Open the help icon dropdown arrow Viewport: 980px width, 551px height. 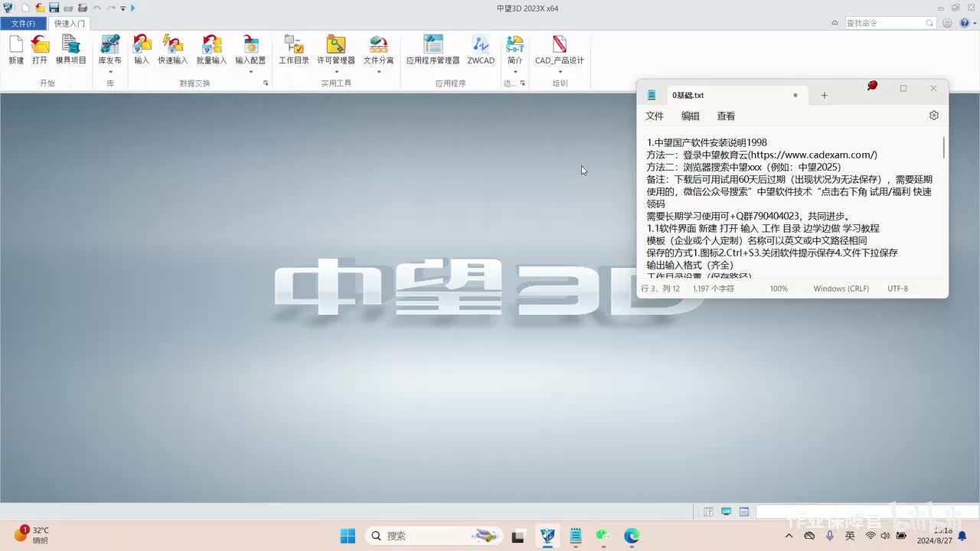click(973, 23)
